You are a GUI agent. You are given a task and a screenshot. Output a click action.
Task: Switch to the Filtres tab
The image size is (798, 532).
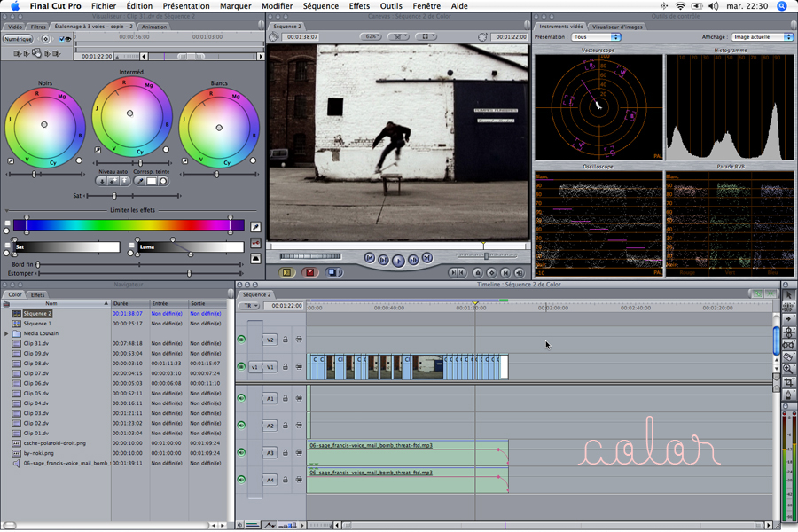[x=38, y=27]
